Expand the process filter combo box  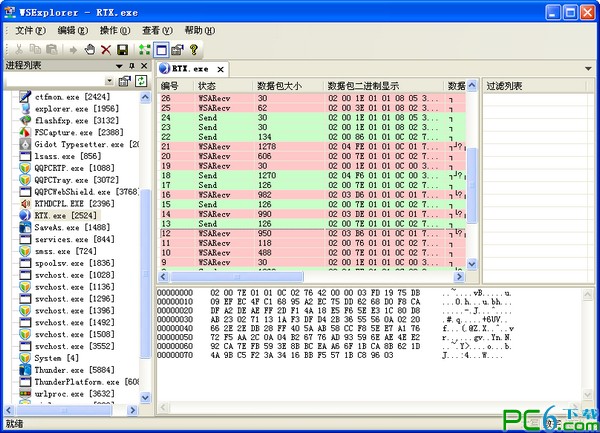click(x=110, y=80)
